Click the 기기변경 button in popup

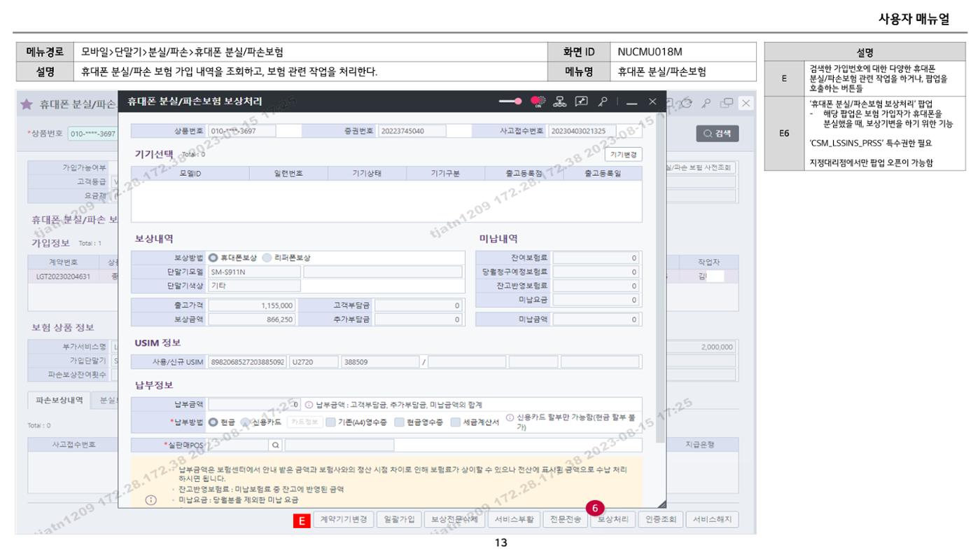click(x=623, y=155)
